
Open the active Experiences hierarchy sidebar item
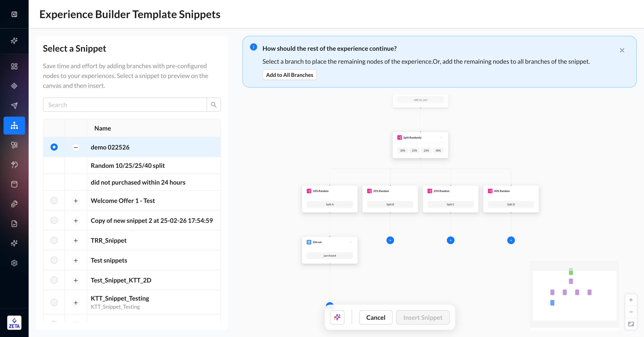(14, 126)
